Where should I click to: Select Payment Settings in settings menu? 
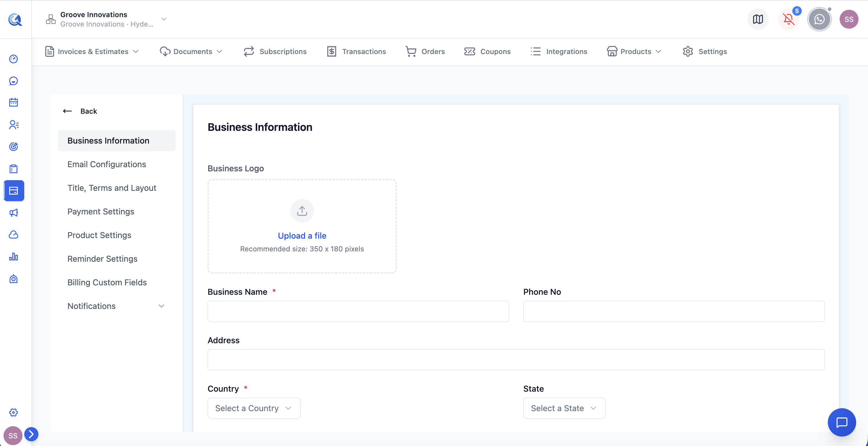101,211
